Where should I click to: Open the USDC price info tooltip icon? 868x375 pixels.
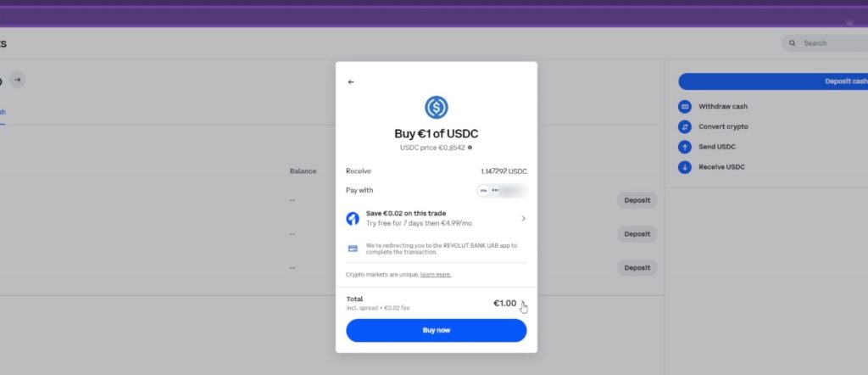pos(470,148)
